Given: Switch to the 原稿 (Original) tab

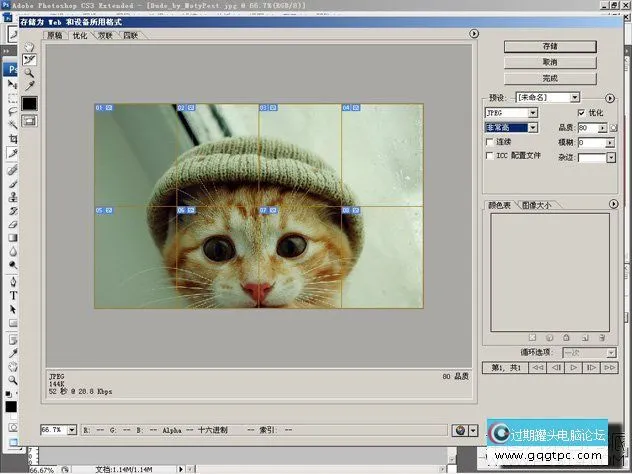Looking at the screenshot, I should (55, 35).
